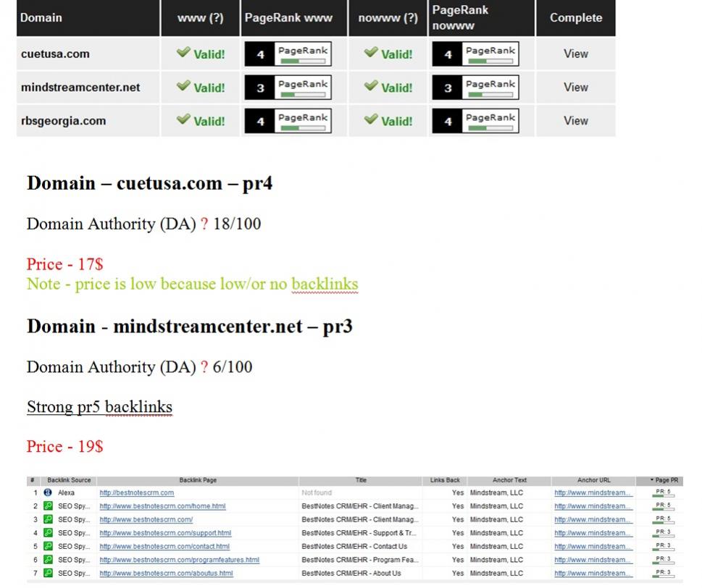Open View link for rbsgeorgia.com
The image size is (702, 588).
pos(576,121)
